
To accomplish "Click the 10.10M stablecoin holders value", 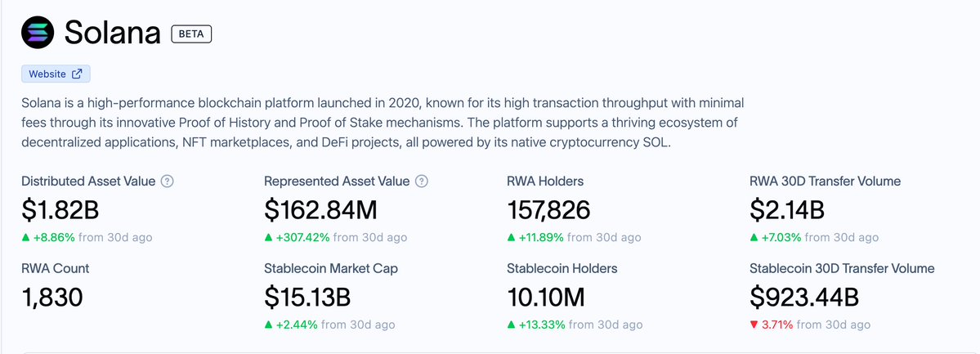I will (546, 298).
